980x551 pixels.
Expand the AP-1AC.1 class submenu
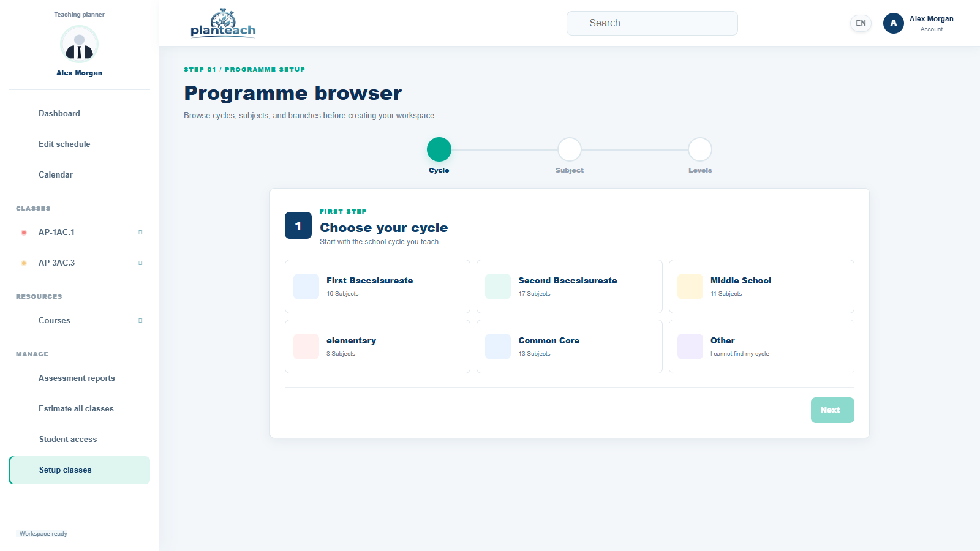(140, 233)
